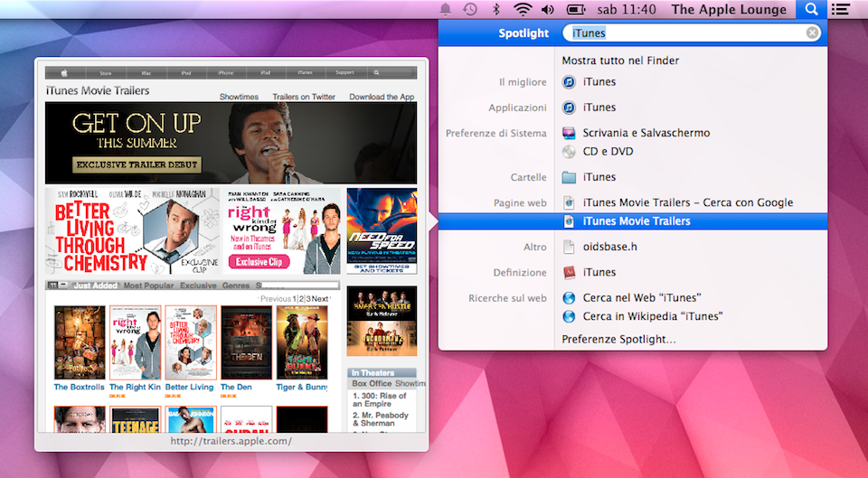The image size is (868, 478).
Task: Select the highlighted iTunes Movie Trailers result
Action: (x=633, y=221)
